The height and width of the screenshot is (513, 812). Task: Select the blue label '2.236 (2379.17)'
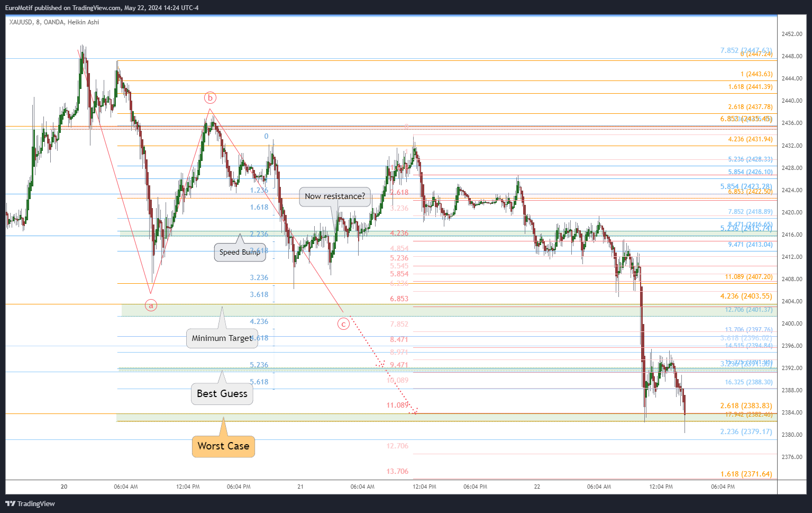tap(746, 432)
